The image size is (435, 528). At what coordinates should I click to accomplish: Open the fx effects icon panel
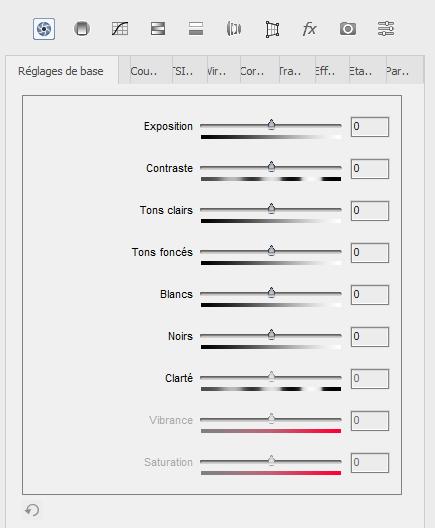[x=309, y=29]
